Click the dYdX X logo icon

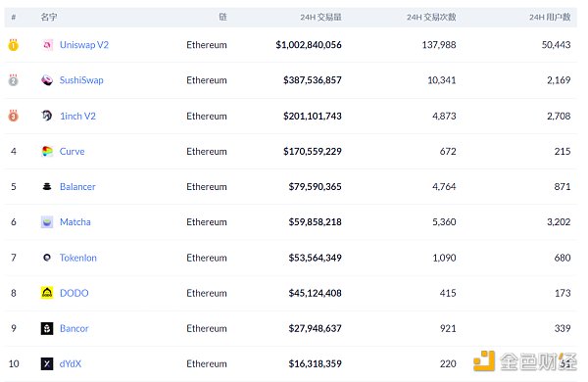pyautogui.click(x=47, y=363)
